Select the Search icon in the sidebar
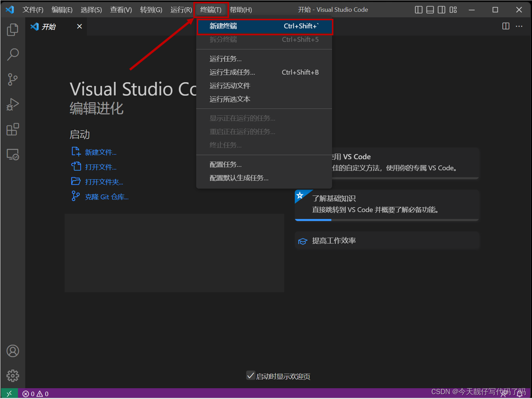The width and height of the screenshot is (532, 399). tap(12, 54)
